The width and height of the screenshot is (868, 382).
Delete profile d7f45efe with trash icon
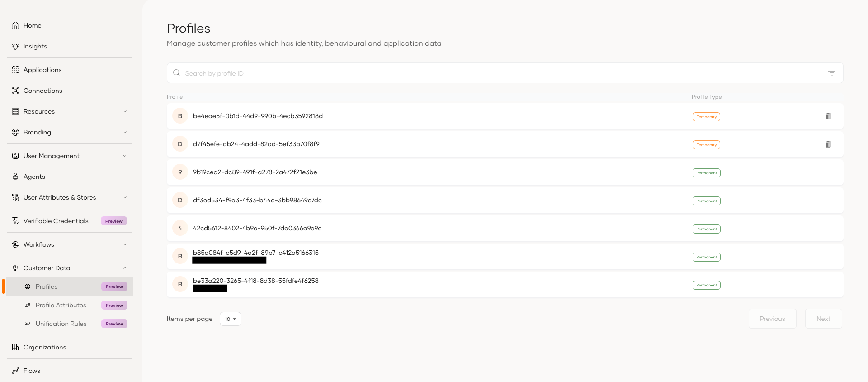click(x=828, y=144)
